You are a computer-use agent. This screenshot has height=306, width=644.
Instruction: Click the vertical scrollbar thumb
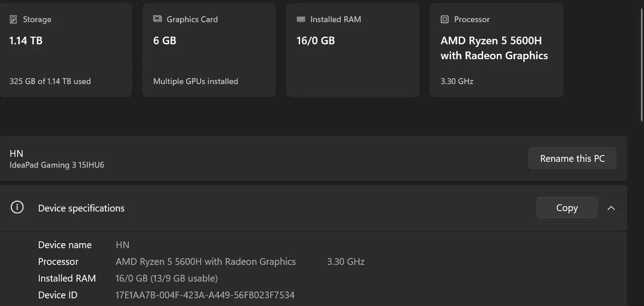click(x=642, y=63)
